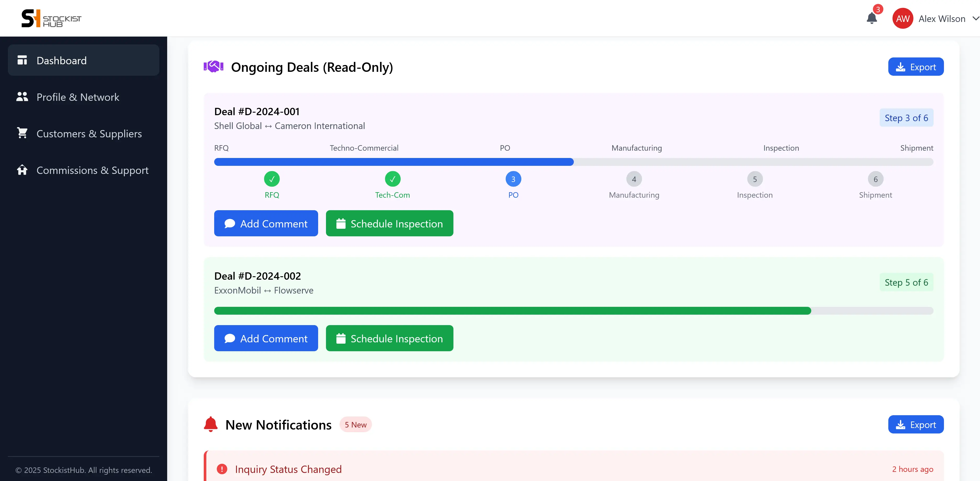Viewport: 980px width, 481px height.
Task: Click step 3 PO circle
Action: click(513, 179)
